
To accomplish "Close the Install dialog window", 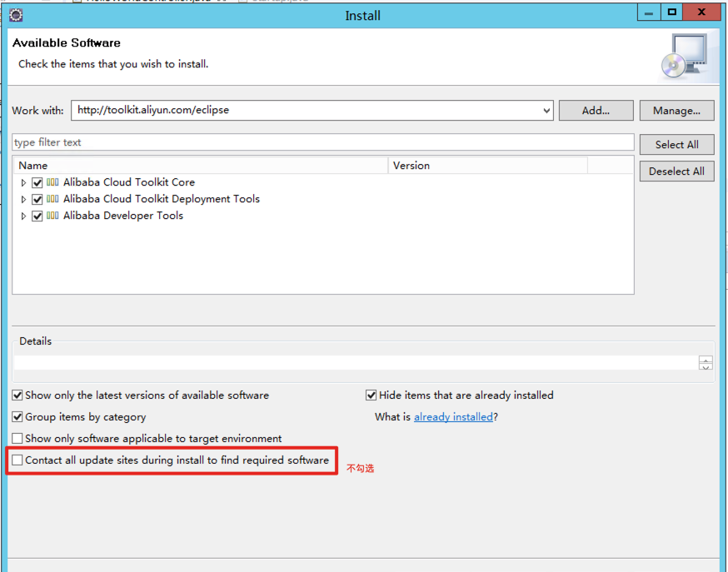I will (701, 12).
